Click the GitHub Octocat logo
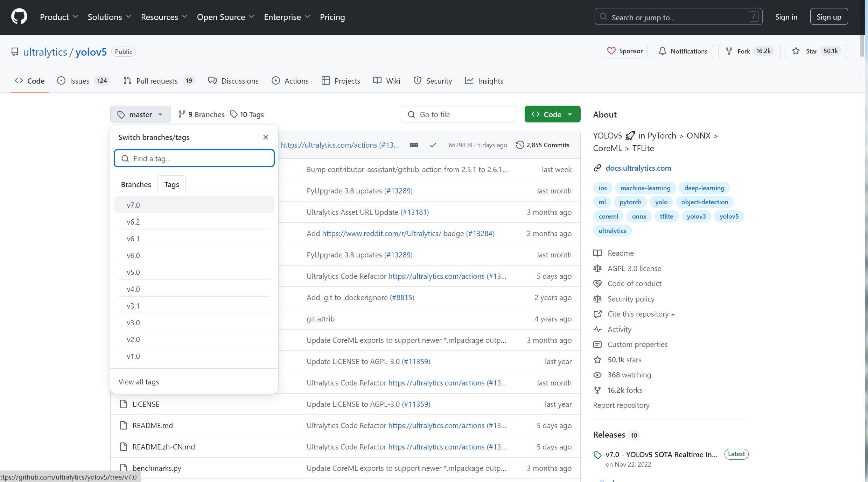This screenshot has width=868, height=482. (x=19, y=17)
